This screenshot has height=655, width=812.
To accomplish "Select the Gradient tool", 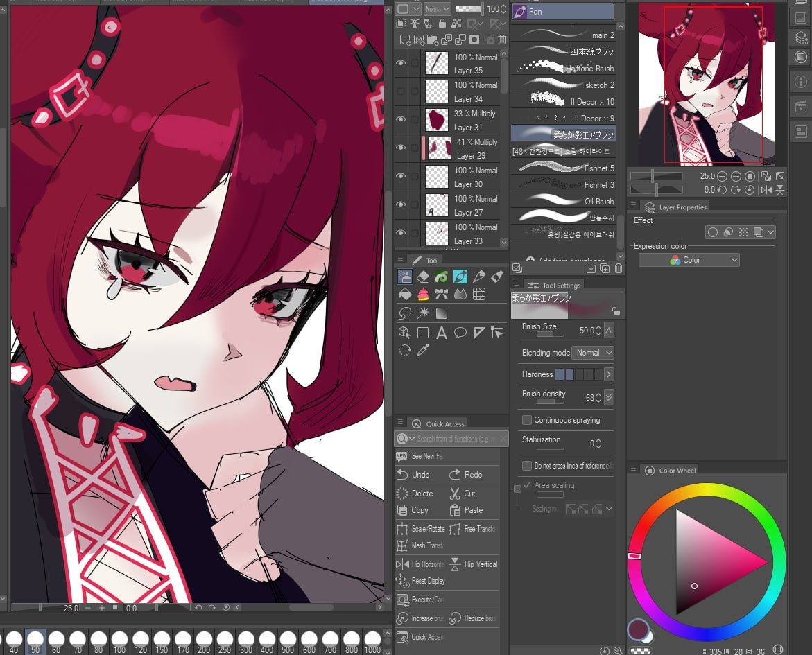I will tap(442, 313).
